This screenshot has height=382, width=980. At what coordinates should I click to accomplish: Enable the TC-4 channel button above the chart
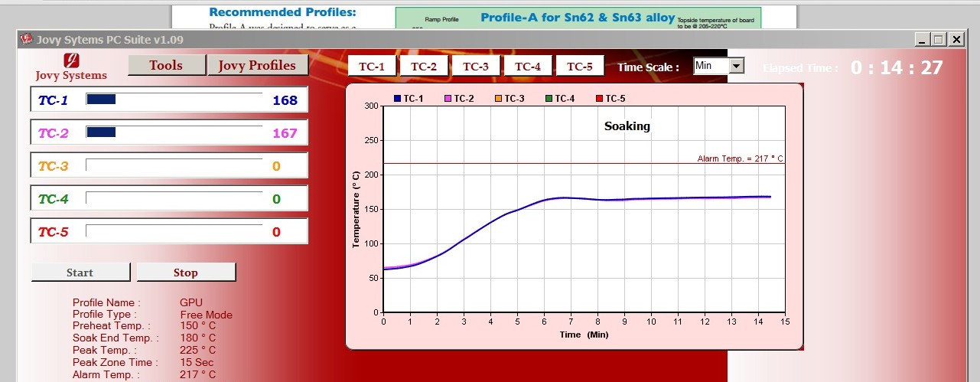coord(528,67)
